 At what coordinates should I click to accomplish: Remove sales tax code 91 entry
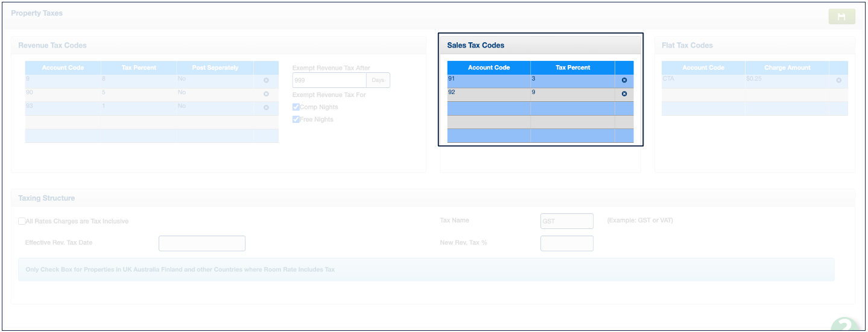point(624,80)
